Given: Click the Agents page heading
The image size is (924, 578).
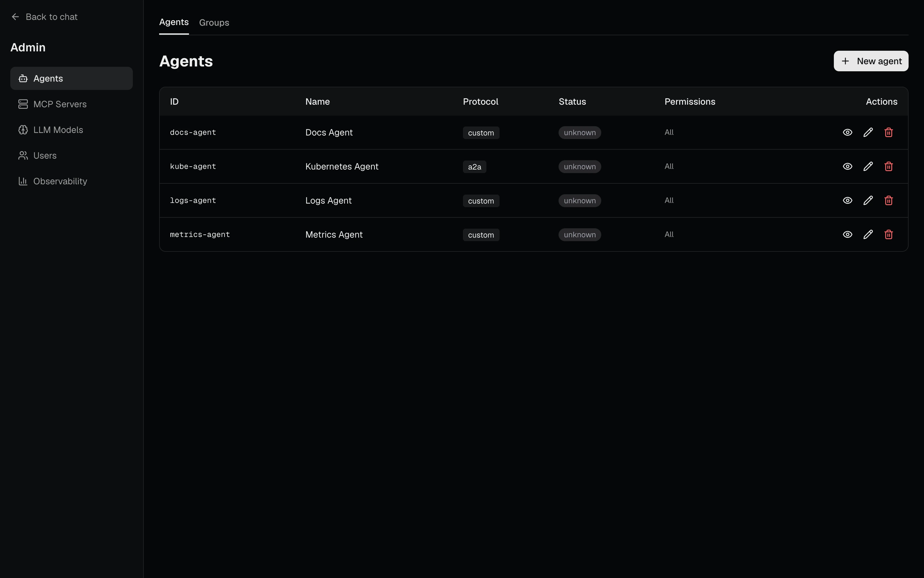Looking at the screenshot, I should coord(186,61).
